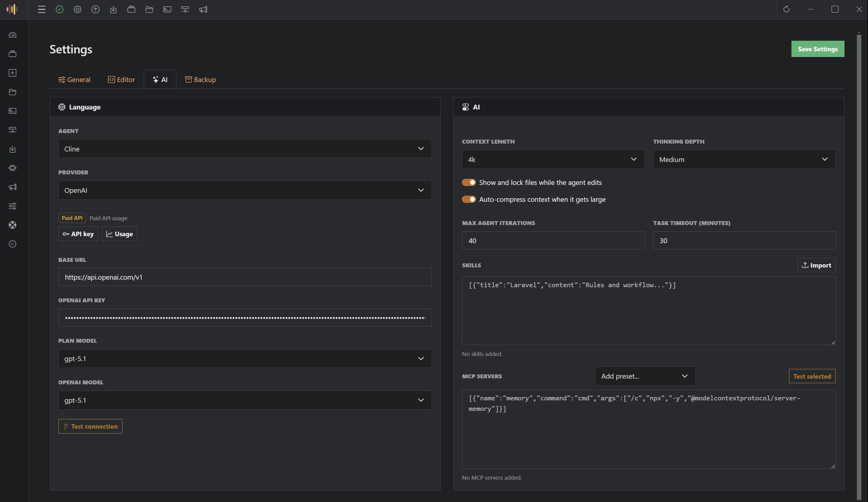Click the top toolbar terminal icon
The image size is (868, 502).
coord(167,9)
